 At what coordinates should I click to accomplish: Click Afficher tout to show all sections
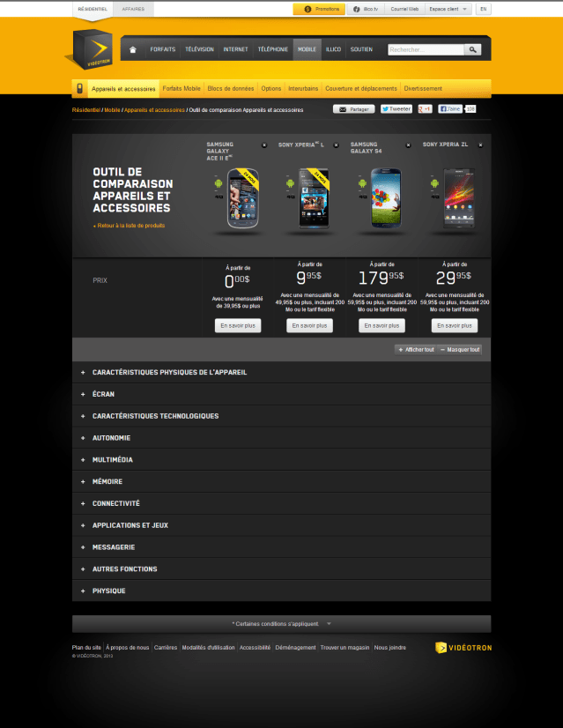(x=415, y=350)
